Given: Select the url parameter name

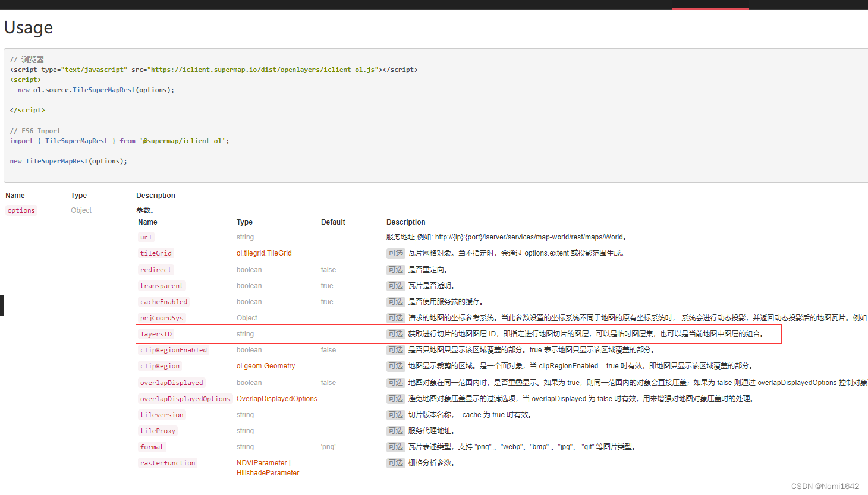Looking at the screenshot, I should point(146,237).
